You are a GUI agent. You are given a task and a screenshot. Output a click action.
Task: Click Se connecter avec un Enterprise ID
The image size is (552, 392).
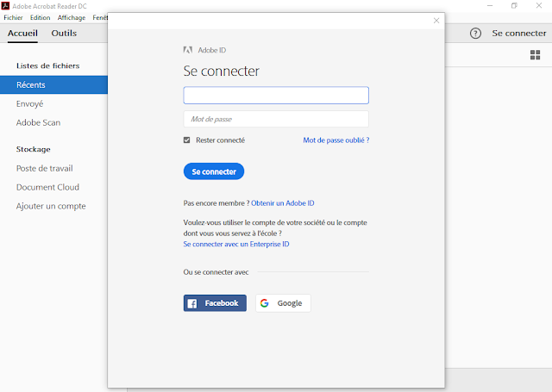236,244
